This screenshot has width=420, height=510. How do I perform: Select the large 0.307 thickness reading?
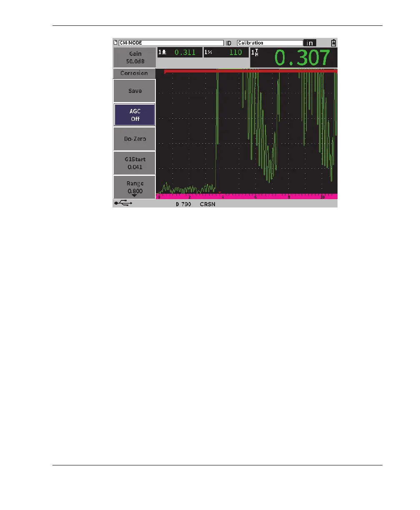pos(302,58)
